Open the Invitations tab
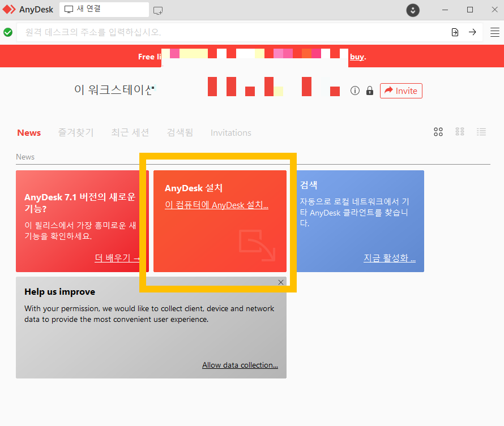 tap(231, 132)
